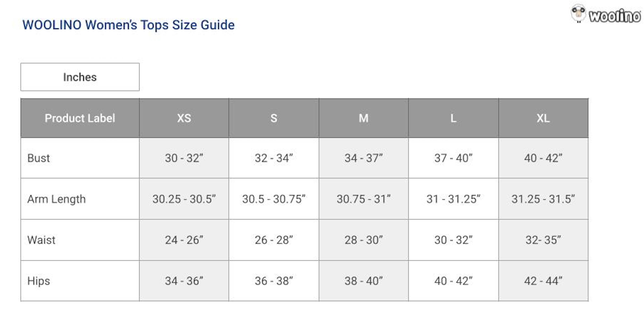Select arm length cell 30.5 - 30.75"
The image size is (644, 314).
274,199
